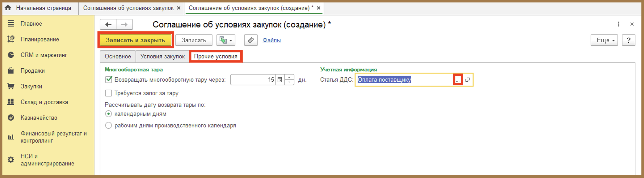Click the three-dot selection button in Статья ДДС
This screenshot has height=178, width=644.
(458, 80)
